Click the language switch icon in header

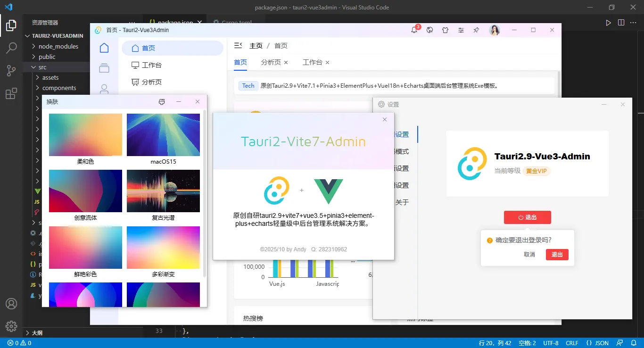pos(429,30)
